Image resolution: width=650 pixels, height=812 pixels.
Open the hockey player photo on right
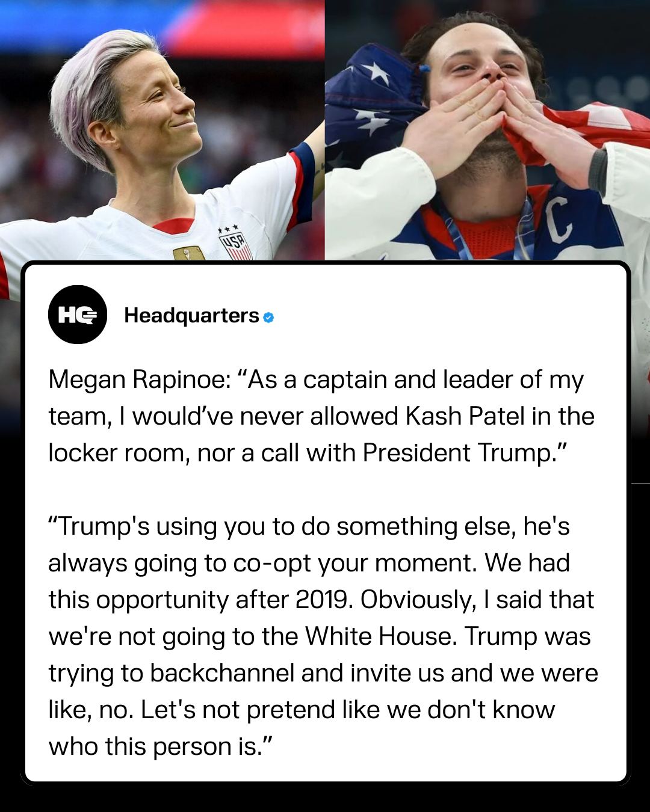(487, 130)
